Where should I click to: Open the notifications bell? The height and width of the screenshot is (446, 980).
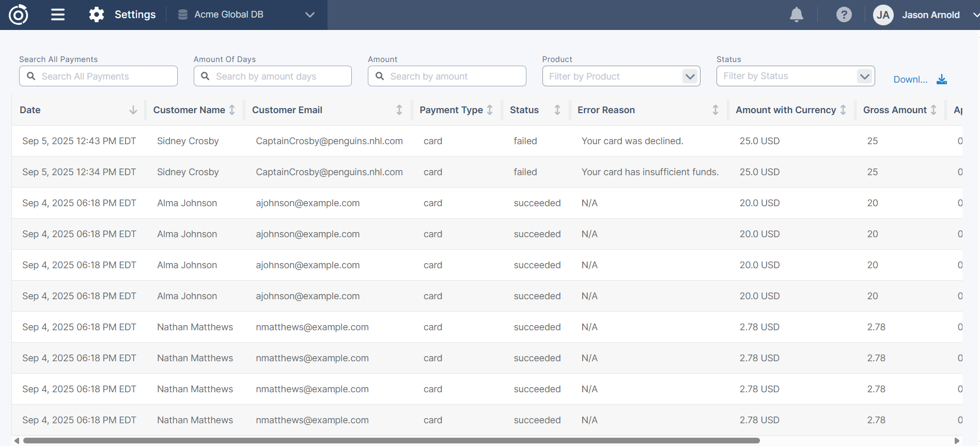click(796, 14)
